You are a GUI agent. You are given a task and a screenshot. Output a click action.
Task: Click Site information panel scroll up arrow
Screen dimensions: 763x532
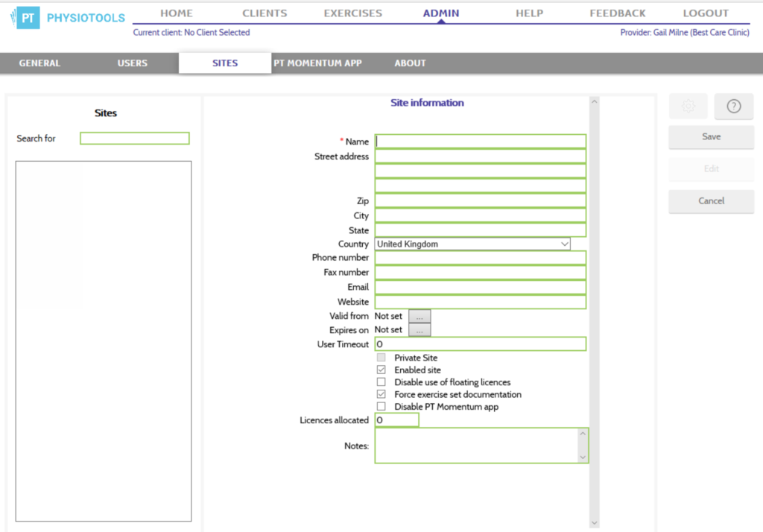coord(594,102)
